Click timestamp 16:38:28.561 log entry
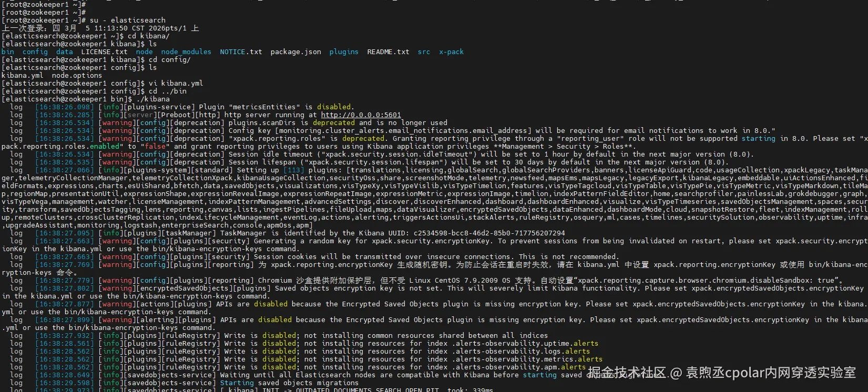This screenshot has height=392, width=868. point(64,343)
